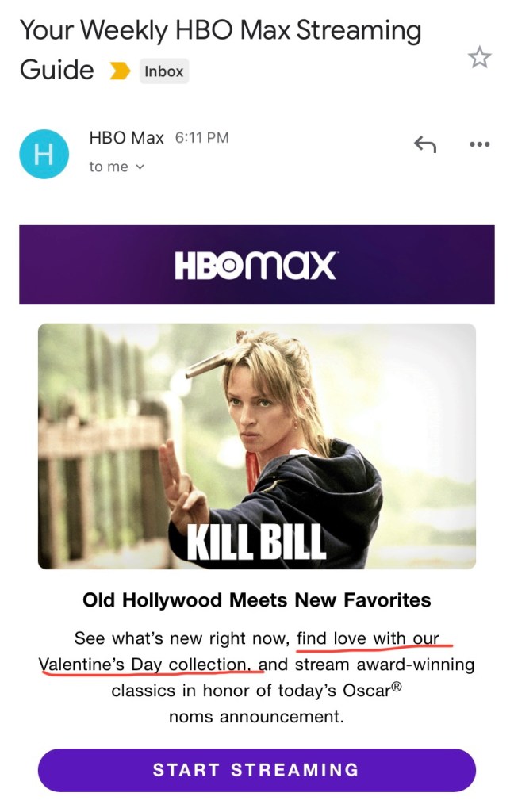Image resolution: width=514 pixels, height=812 pixels.
Task: Click the START STREAMING button
Action: (x=257, y=770)
